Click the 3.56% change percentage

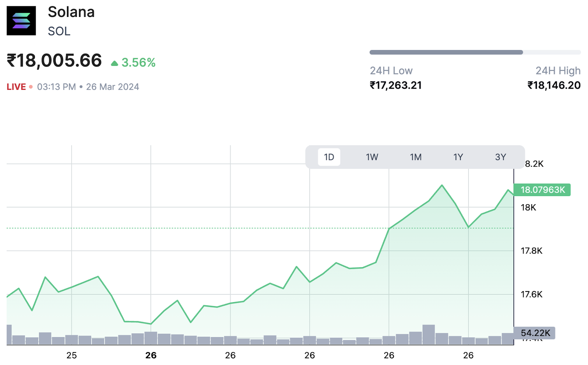point(139,63)
